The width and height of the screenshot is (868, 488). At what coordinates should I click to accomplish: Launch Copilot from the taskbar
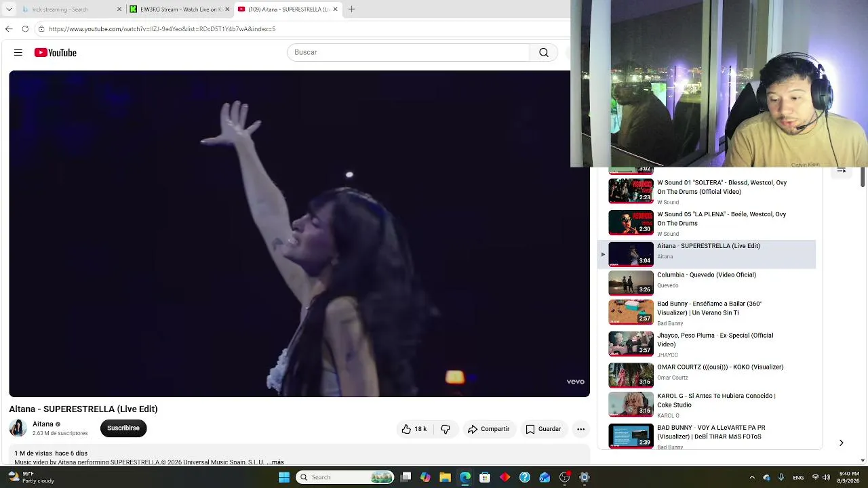click(x=425, y=477)
